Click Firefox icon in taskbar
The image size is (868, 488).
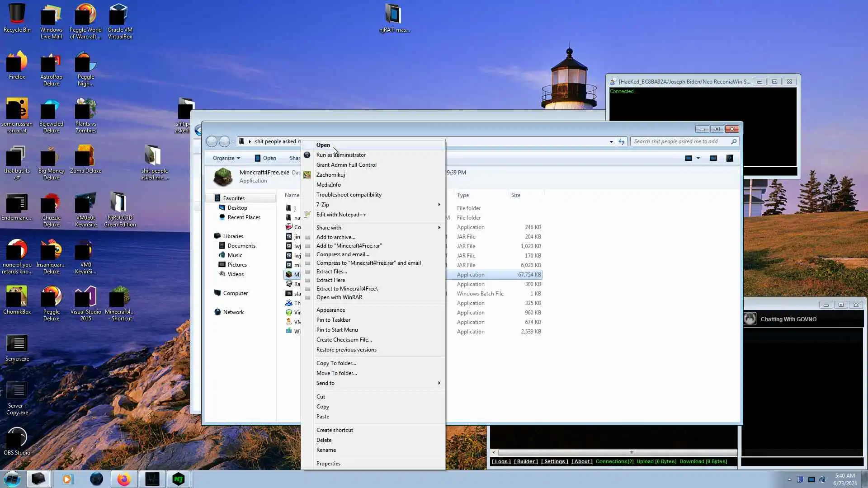click(123, 479)
